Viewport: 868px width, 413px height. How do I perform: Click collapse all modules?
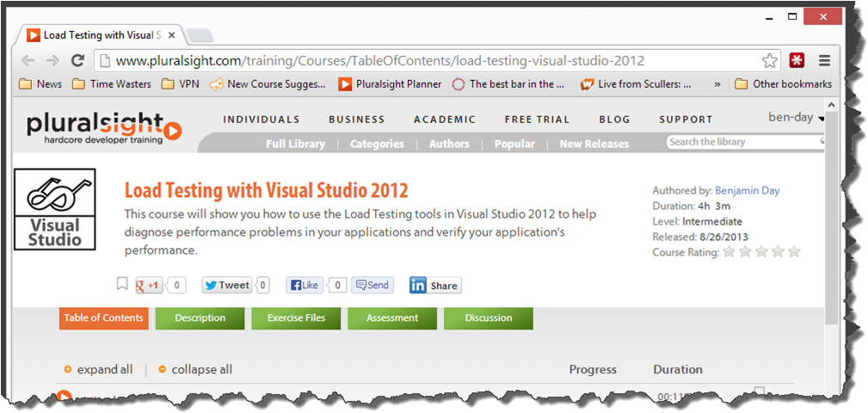pos(195,369)
